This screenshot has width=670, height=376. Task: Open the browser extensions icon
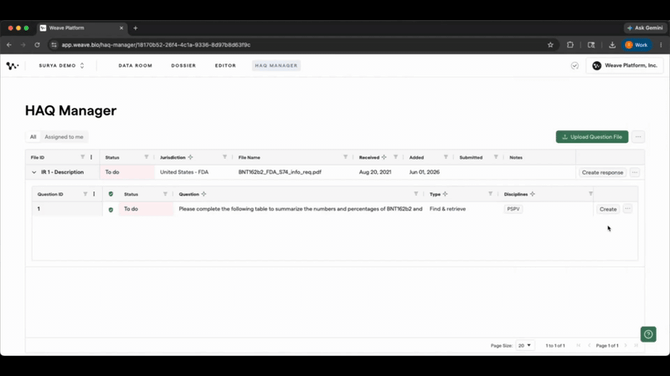(x=570, y=45)
